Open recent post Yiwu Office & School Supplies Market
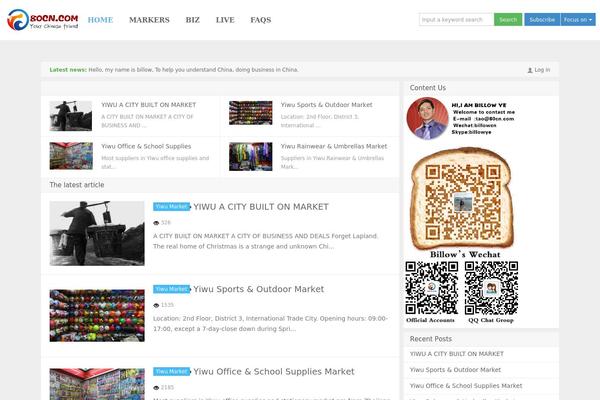 466,386
